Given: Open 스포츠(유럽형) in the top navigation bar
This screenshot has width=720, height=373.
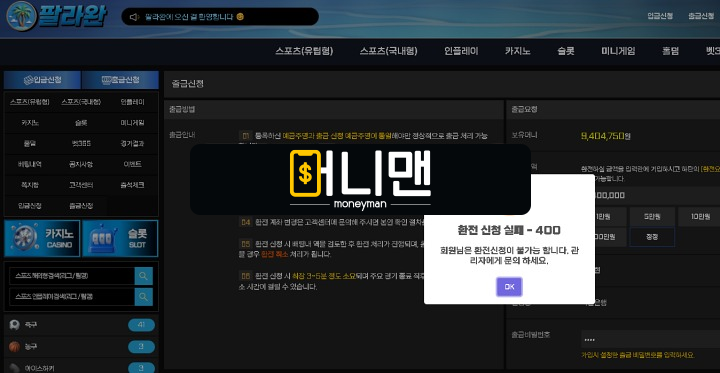Looking at the screenshot, I should tap(304, 51).
